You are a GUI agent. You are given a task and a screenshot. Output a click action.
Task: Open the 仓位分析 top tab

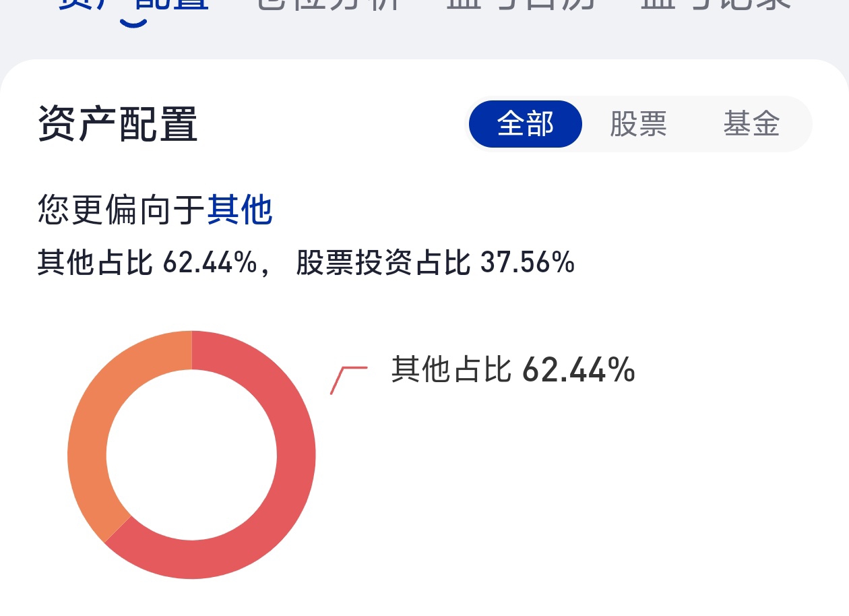tap(330, 4)
